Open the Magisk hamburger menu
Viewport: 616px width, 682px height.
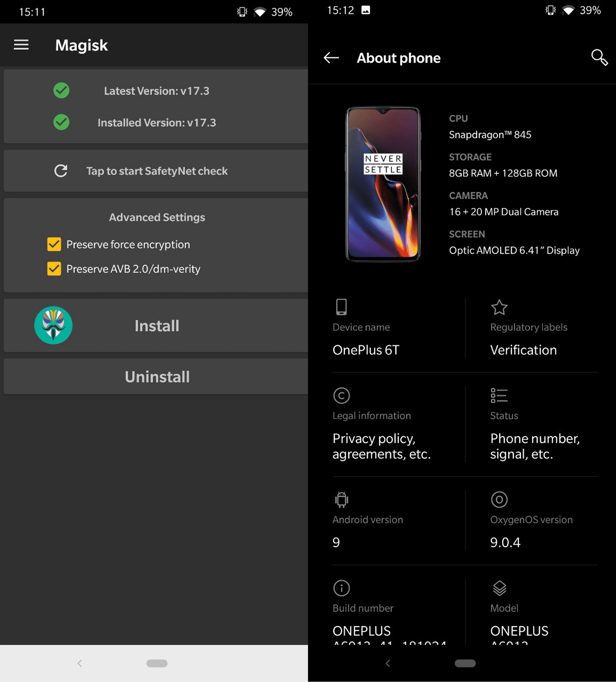[x=21, y=45]
